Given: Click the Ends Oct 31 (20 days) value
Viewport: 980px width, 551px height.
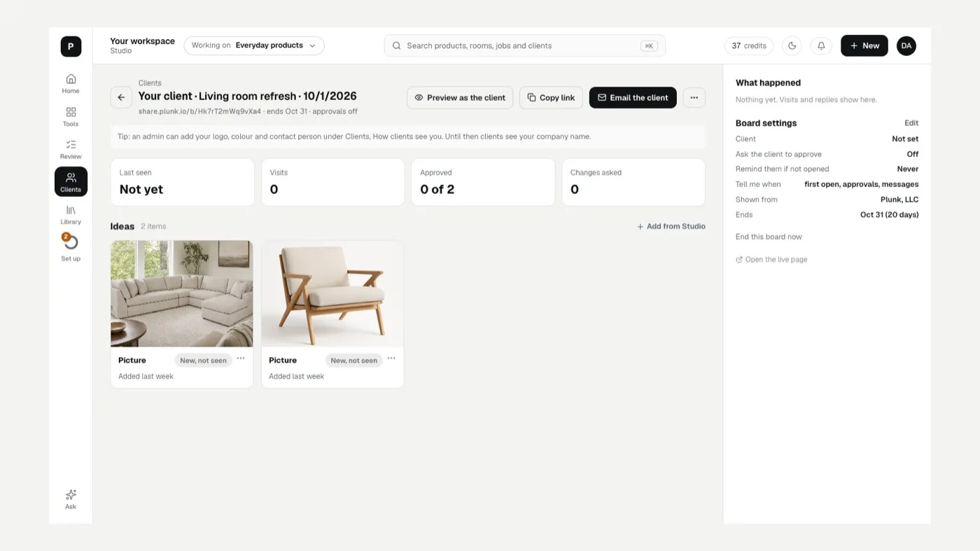Looking at the screenshot, I should pos(890,214).
